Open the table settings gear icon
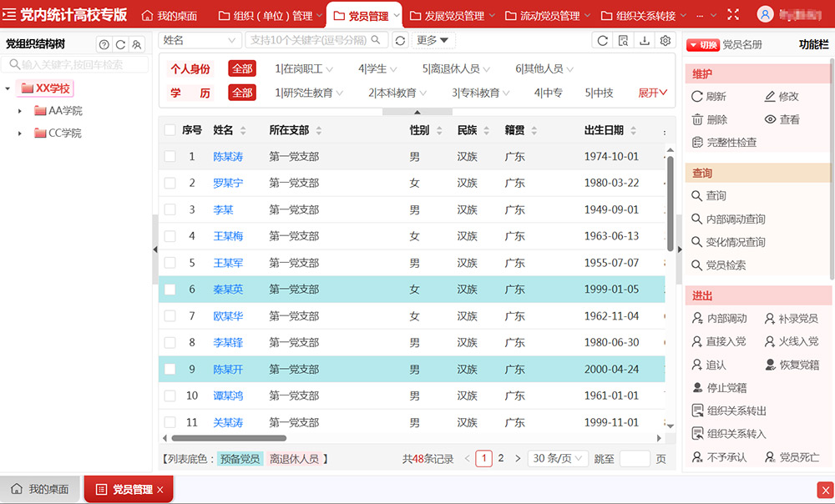Viewport: 835px width, 504px height. (665, 40)
